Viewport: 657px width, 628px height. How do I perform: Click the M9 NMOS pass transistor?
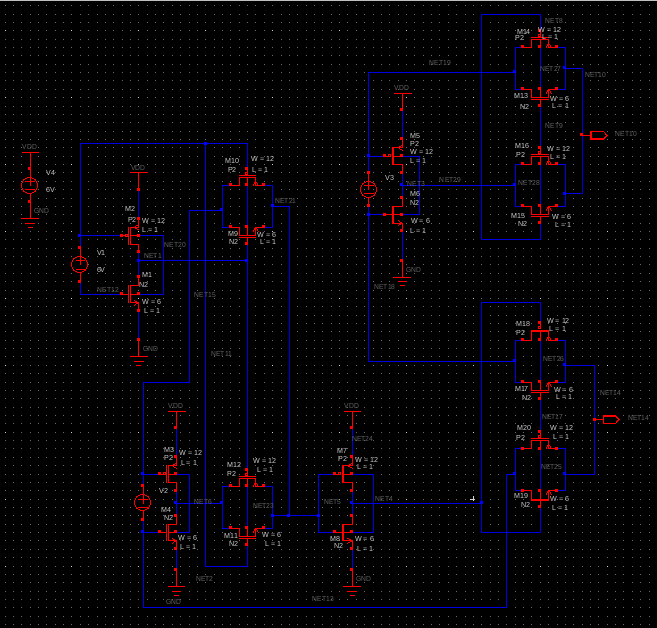coord(247,234)
